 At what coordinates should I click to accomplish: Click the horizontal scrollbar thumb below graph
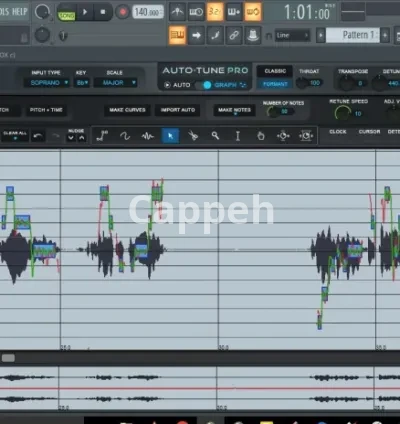(8, 358)
